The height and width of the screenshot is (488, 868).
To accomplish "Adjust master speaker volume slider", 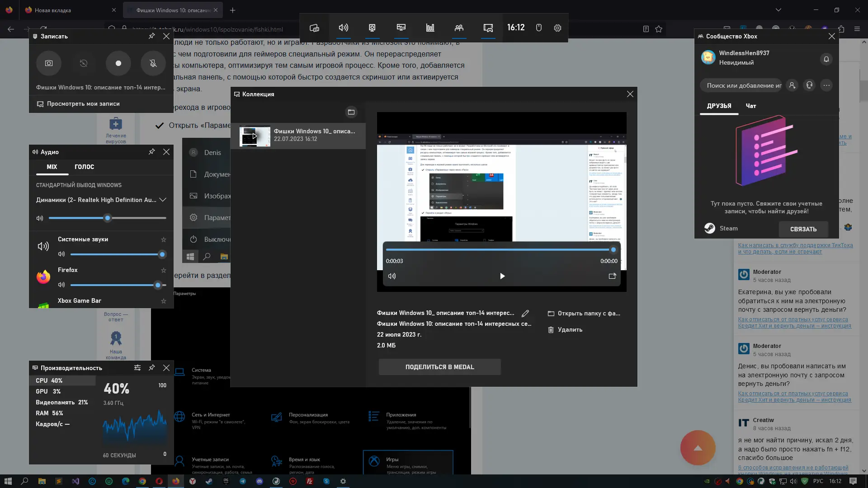I will point(108,218).
